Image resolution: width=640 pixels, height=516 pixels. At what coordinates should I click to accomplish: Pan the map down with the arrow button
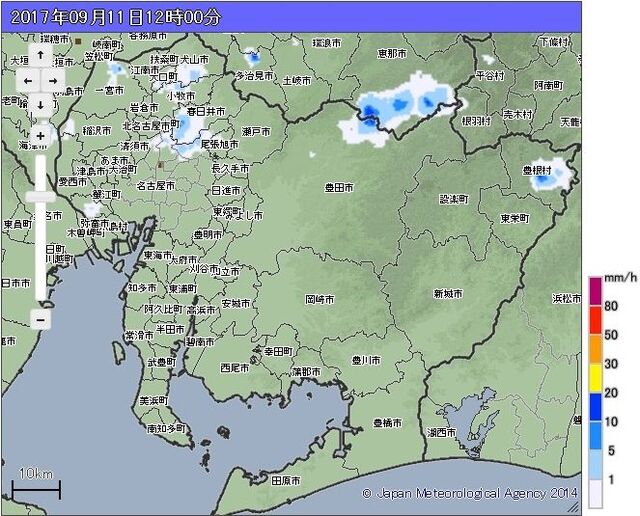click(40, 105)
